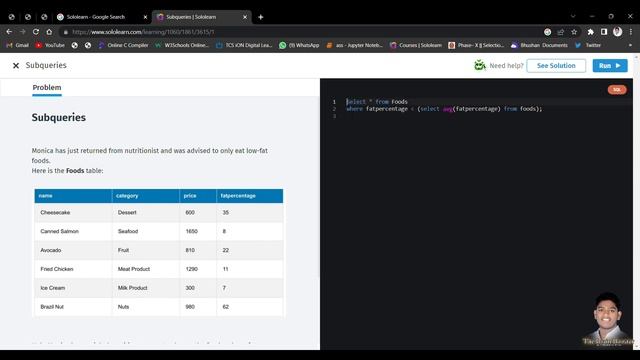Screen dimensions: 640x360
Task: Click the price column header
Action: point(198,196)
